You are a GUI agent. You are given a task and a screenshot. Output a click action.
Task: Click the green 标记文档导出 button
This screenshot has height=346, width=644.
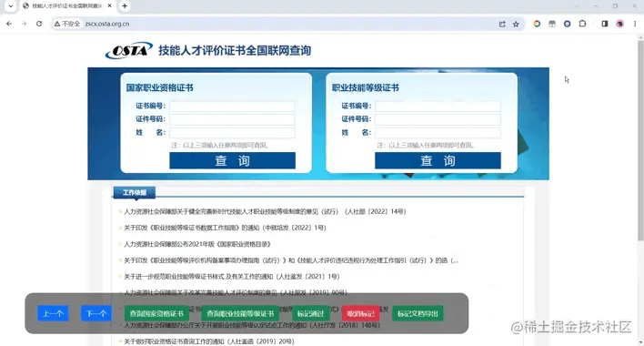coord(418,313)
